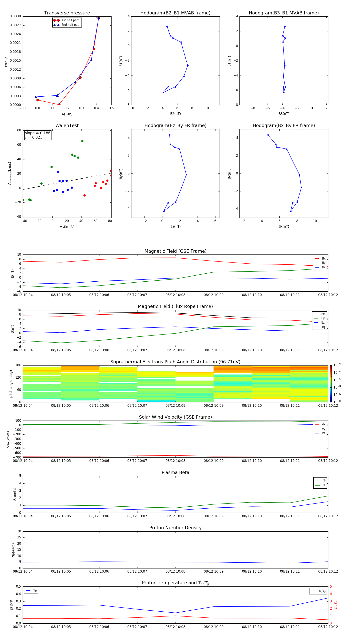Click the 'Hodogram(Bz_By FR frame)' title

click(x=175, y=125)
